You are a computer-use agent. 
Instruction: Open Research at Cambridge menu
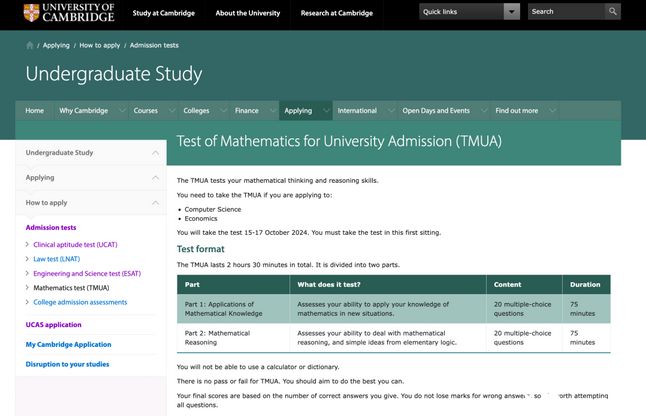coord(337,13)
